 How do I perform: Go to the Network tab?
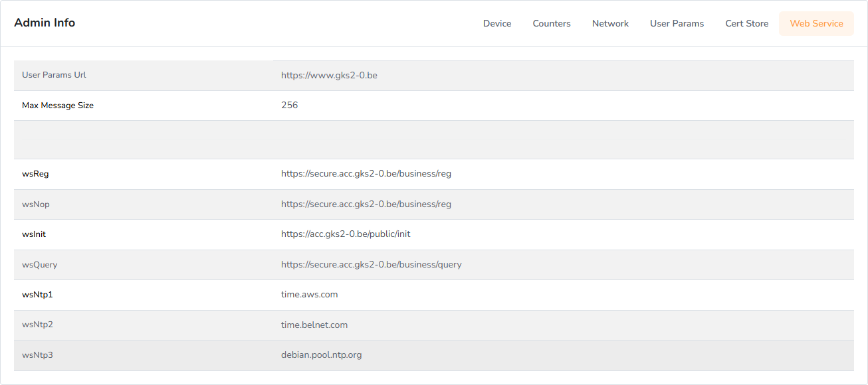point(610,23)
